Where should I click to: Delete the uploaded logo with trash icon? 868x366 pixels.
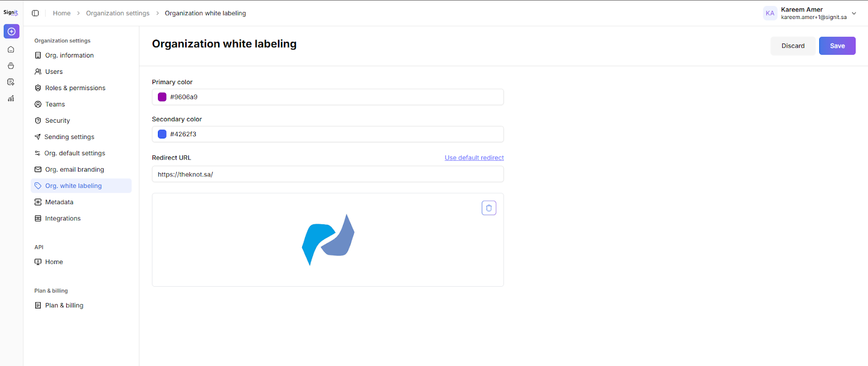coord(489,208)
